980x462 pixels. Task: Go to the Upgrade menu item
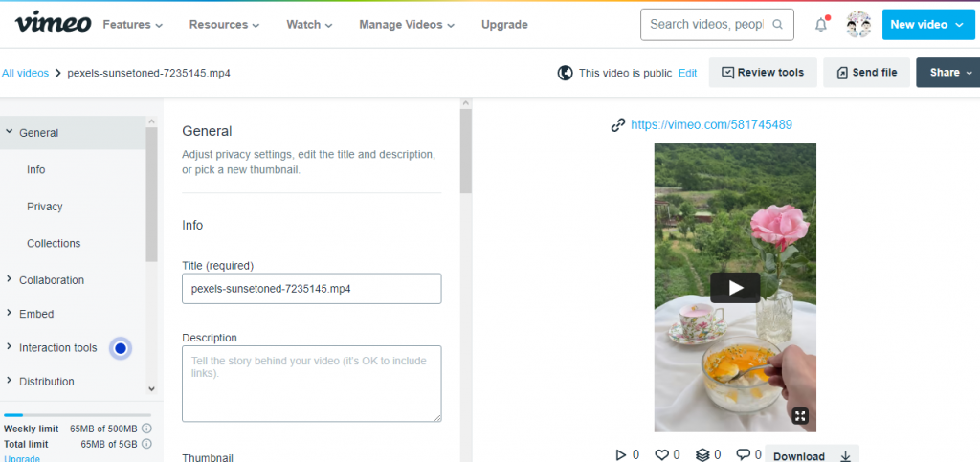504,25
